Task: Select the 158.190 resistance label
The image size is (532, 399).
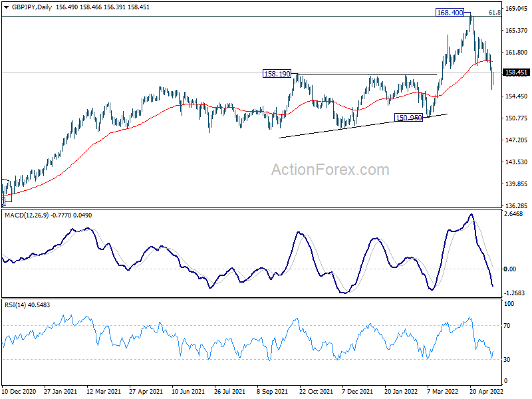Action: 277,74
